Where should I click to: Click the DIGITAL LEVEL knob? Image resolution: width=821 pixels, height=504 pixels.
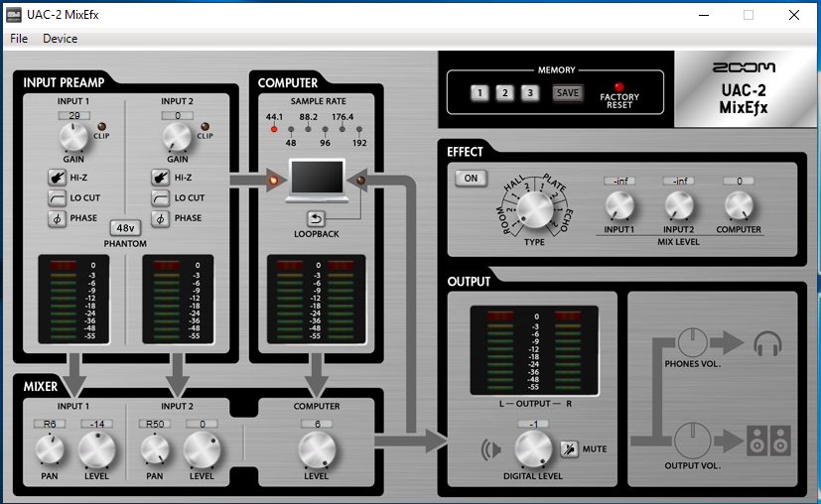[533, 449]
